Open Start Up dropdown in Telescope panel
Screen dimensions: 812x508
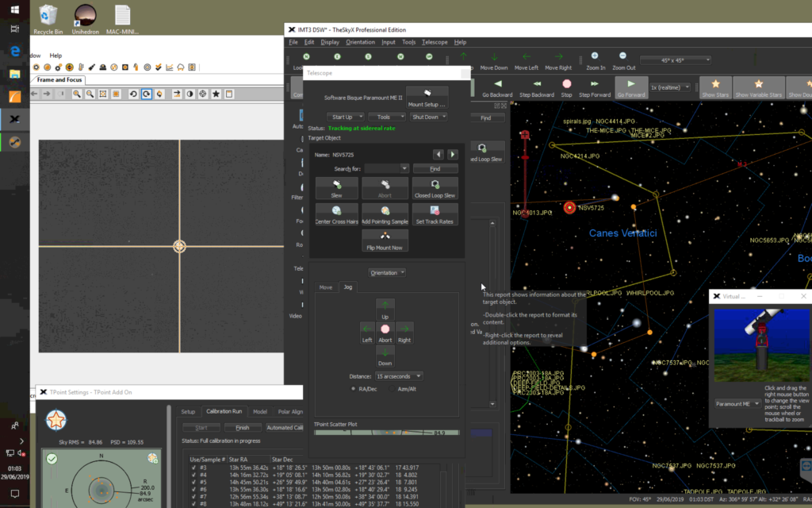(346, 117)
